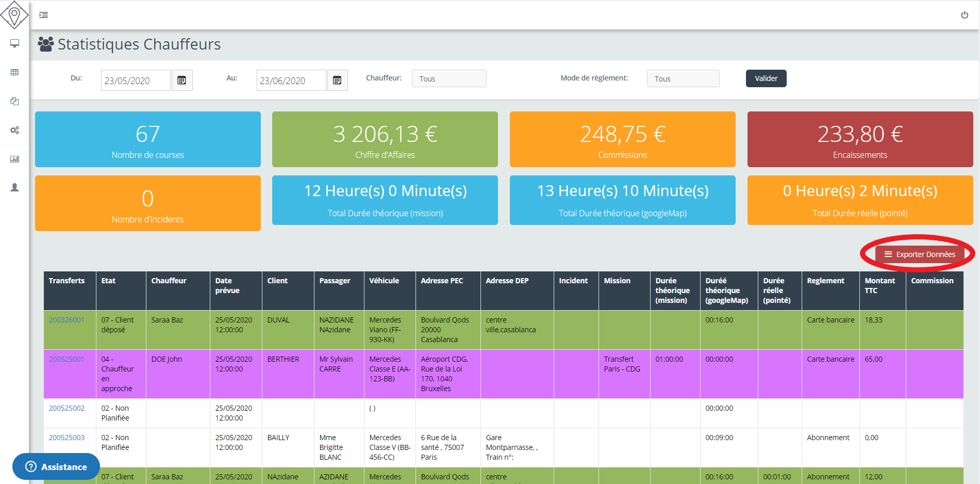980x484 pixels.
Task: Open the Exporter Données menu
Action: (920, 254)
